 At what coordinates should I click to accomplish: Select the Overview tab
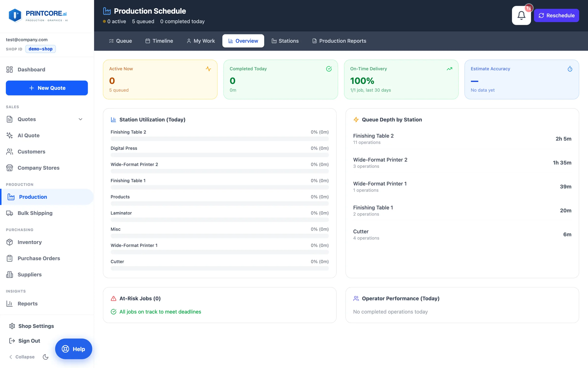coord(243,41)
